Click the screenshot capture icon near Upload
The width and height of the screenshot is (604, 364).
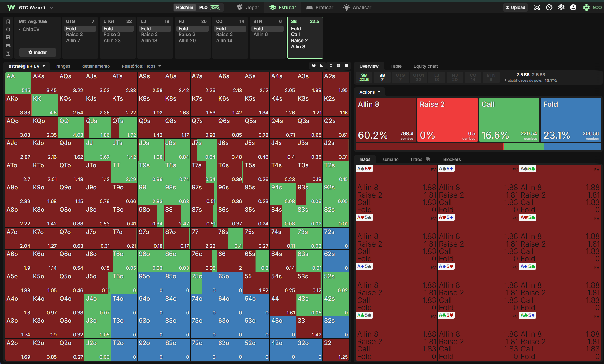point(537,7)
